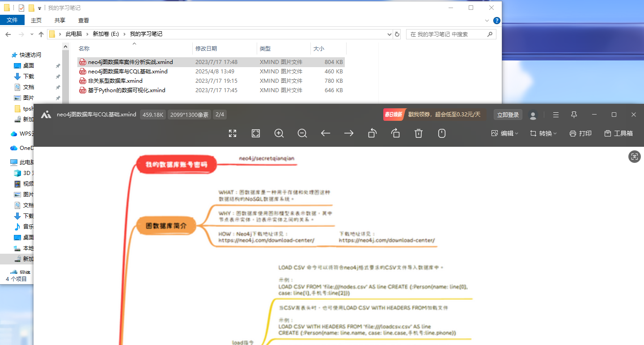The width and height of the screenshot is (644, 345).
Task: Open 快速访问 in the navigation pane
Action: pyautogui.click(x=30, y=55)
